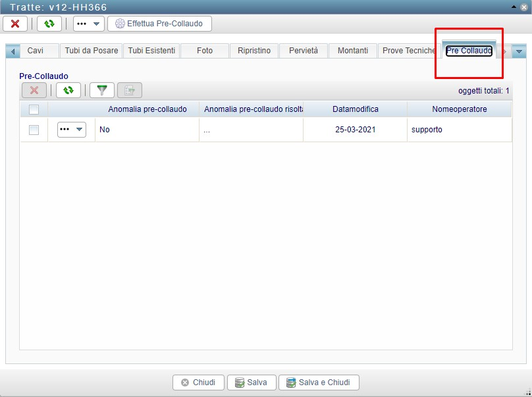
Task: Open the green funnel filter tool
Action: tap(102, 90)
